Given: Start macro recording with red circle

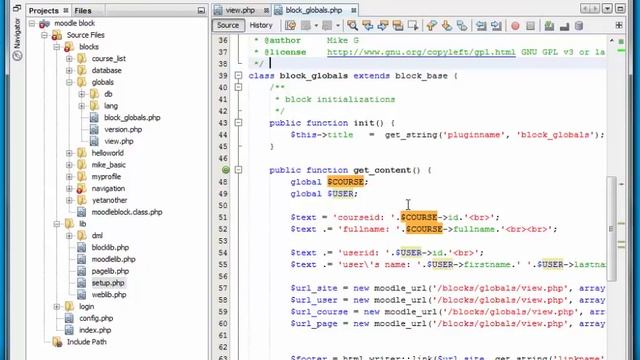Looking at the screenshot, I should tap(515, 26).
